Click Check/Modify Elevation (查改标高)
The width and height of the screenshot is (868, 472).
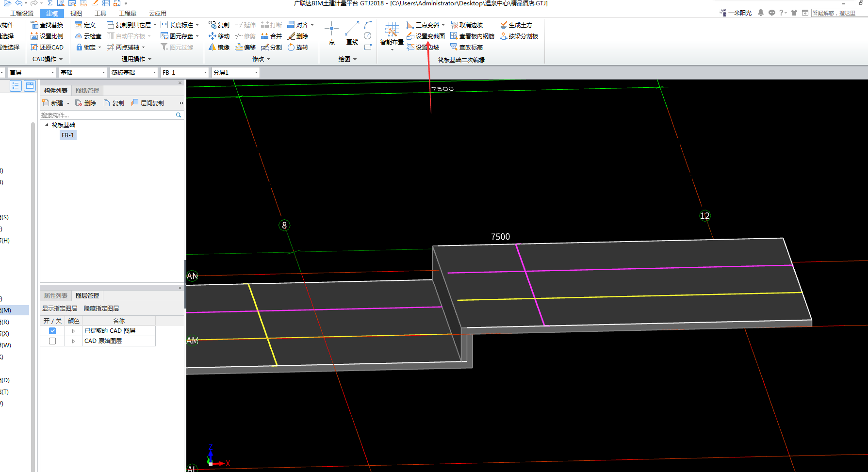(466, 47)
